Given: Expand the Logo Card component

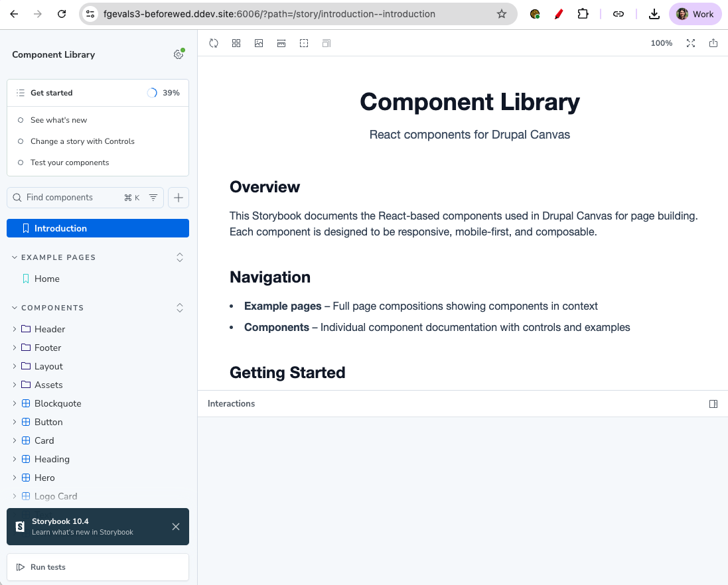Looking at the screenshot, I should 15,496.
